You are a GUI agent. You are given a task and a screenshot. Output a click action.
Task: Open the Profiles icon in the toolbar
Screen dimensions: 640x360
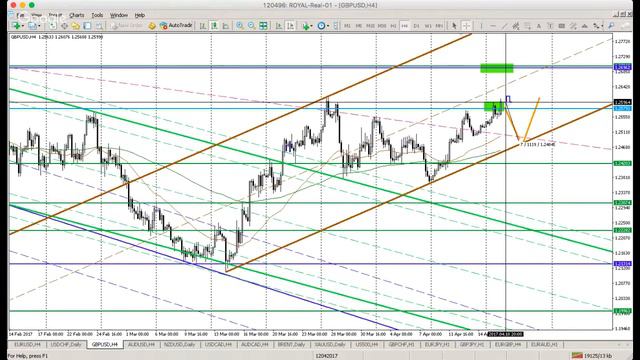tap(33, 26)
